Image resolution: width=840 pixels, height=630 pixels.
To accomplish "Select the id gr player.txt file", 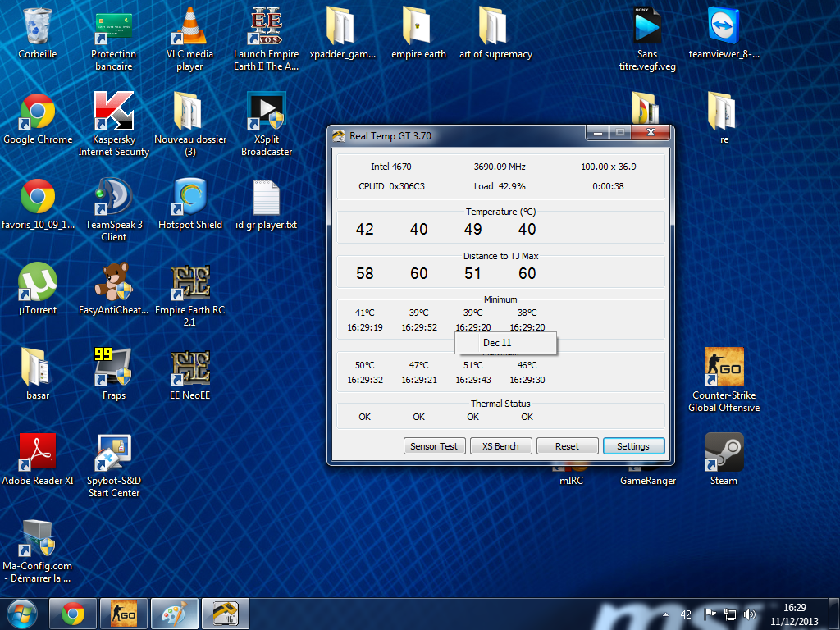I will [x=266, y=199].
